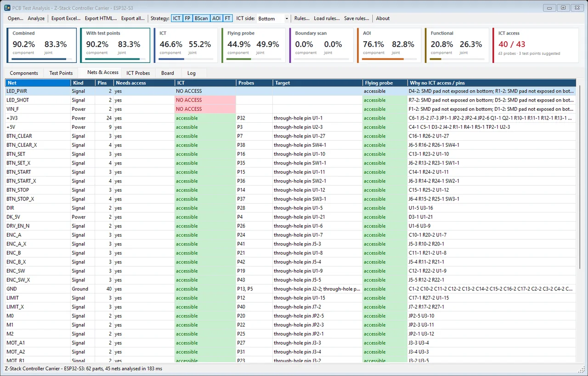This screenshot has height=376, width=588.
Task: Click probe cell P32 in the +3V3 row
Action: [x=254, y=118]
